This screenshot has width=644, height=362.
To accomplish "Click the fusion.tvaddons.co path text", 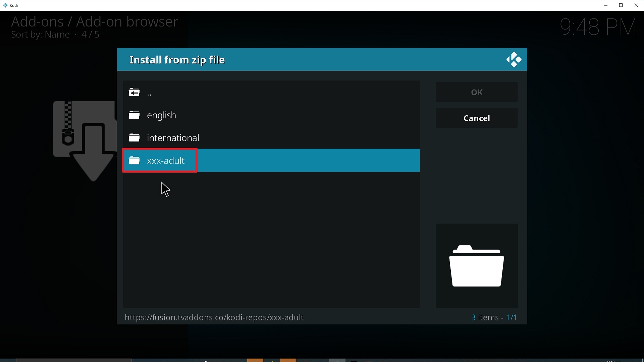I will (x=214, y=317).
